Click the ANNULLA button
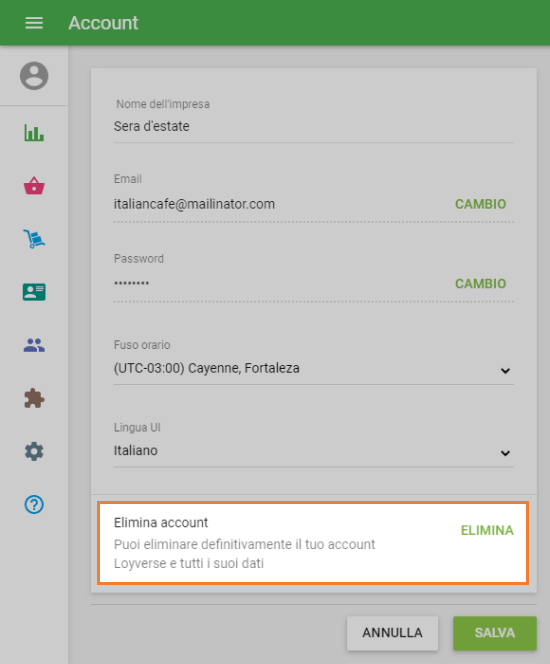Screen dimensions: 550x664 [x=392, y=633]
